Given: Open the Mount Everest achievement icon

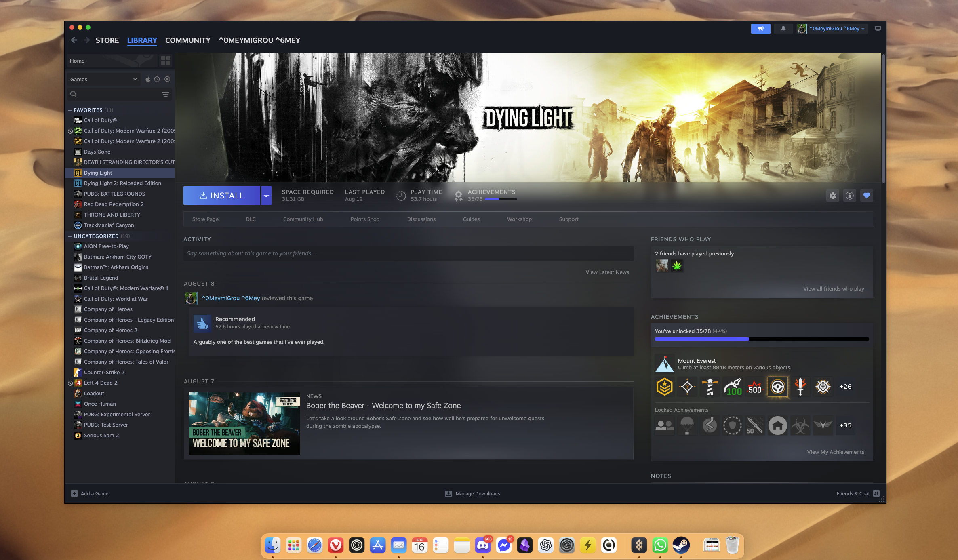Looking at the screenshot, I should point(664,364).
